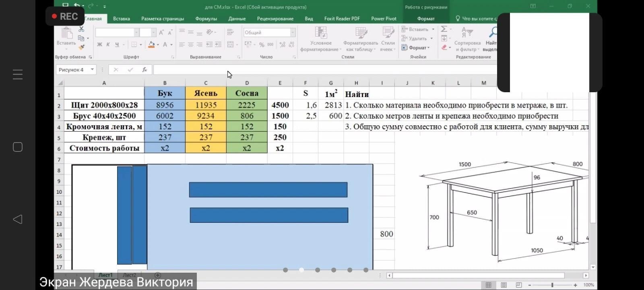The height and width of the screenshot is (290, 644).
Task: Select the Format Painter brush icon
Action: point(81,48)
